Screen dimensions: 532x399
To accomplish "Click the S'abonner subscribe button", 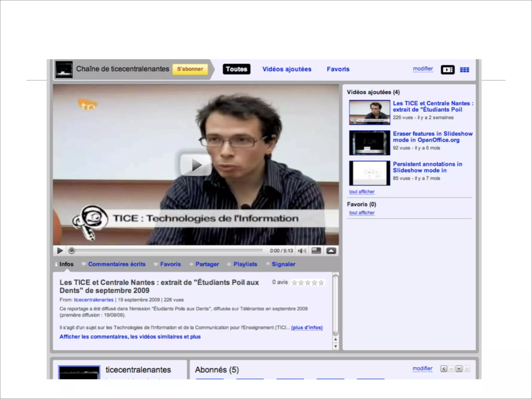I will (x=190, y=69).
